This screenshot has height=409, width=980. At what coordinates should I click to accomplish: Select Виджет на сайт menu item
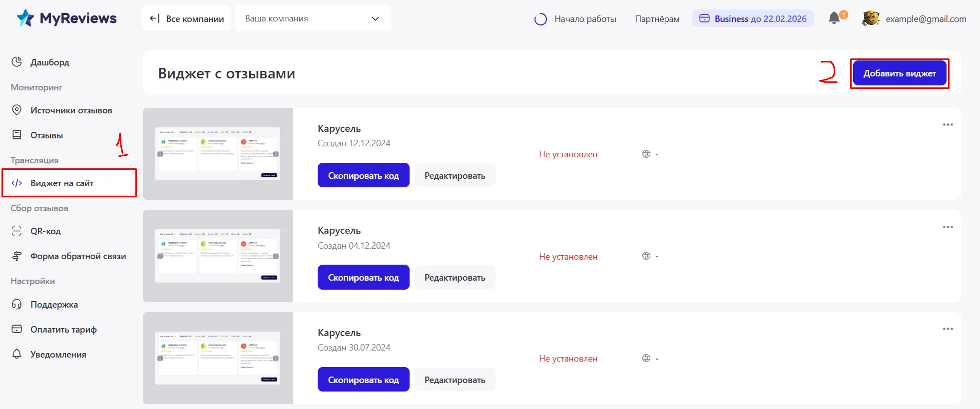(69, 183)
